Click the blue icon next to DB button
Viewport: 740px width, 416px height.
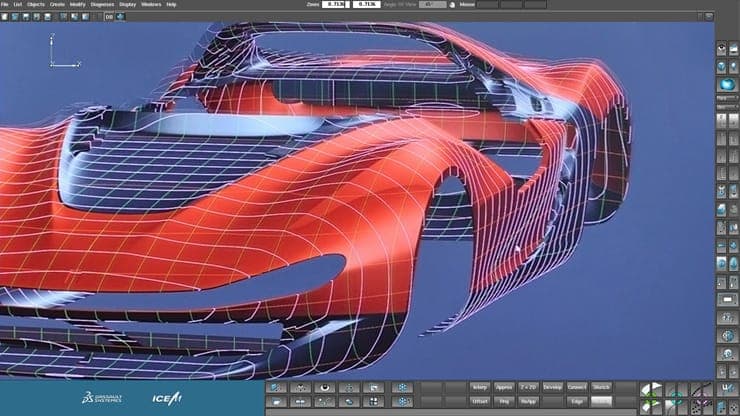pos(120,17)
